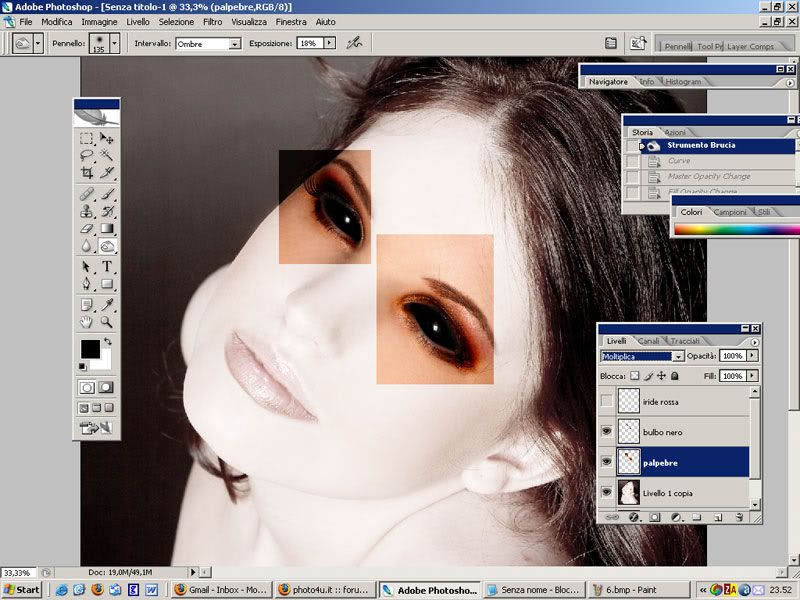Add a layer mask in Livelli panel
800x600 pixels.
pos(655,517)
